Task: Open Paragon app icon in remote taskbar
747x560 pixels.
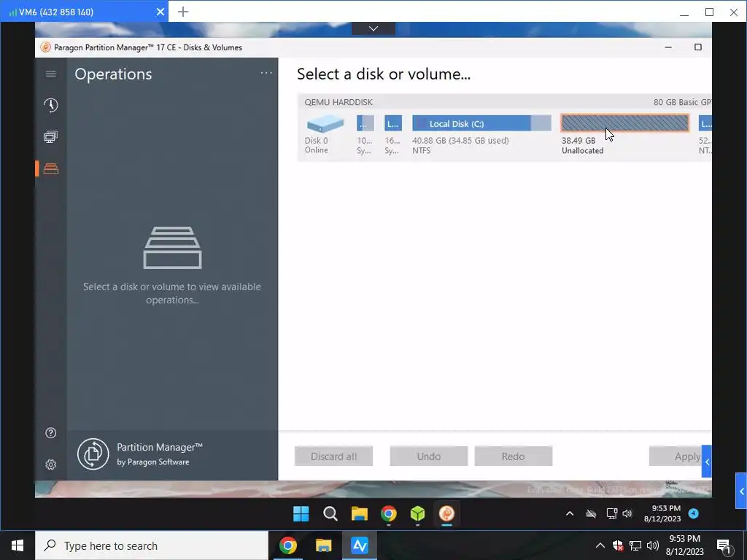Action: point(447,514)
